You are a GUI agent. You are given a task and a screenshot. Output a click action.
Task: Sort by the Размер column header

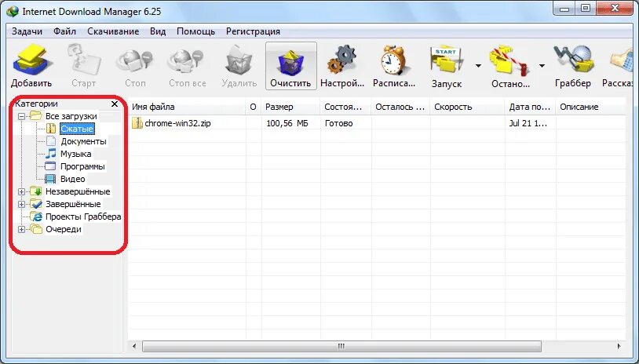pyautogui.click(x=290, y=107)
